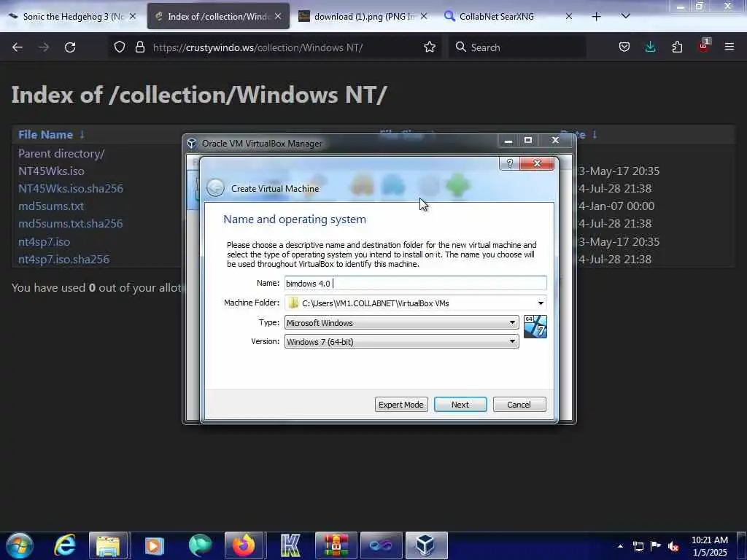Click the padlock site security icon
This screenshot has width=747, height=560.
coord(139,47)
